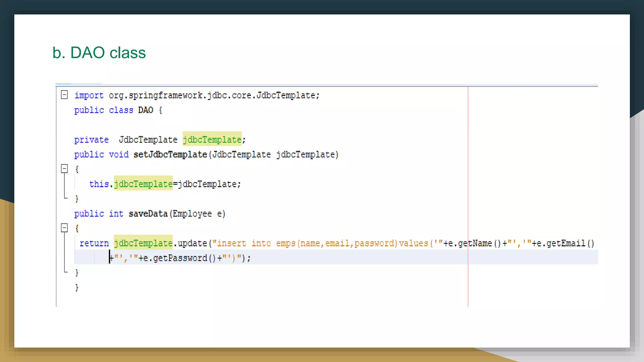Screen dimensions: 644x362
Task: Click the saveData method name
Action: click(x=148, y=214)
